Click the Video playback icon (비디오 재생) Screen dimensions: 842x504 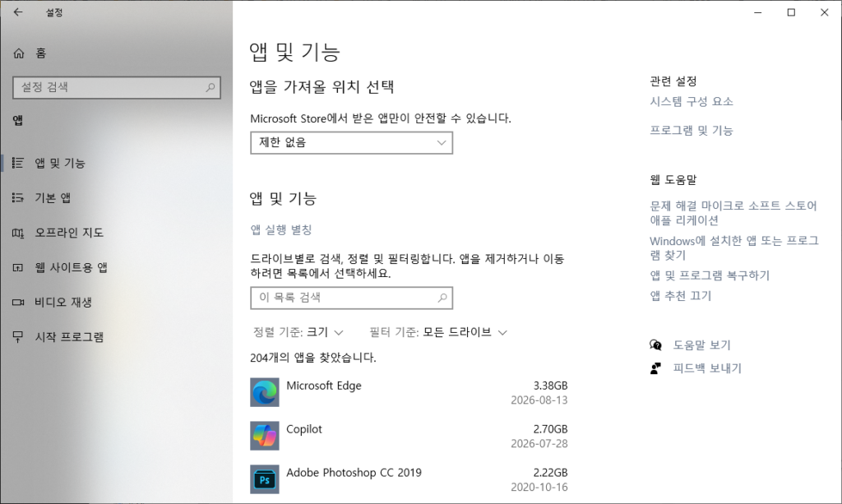click(x=18, y=303)
